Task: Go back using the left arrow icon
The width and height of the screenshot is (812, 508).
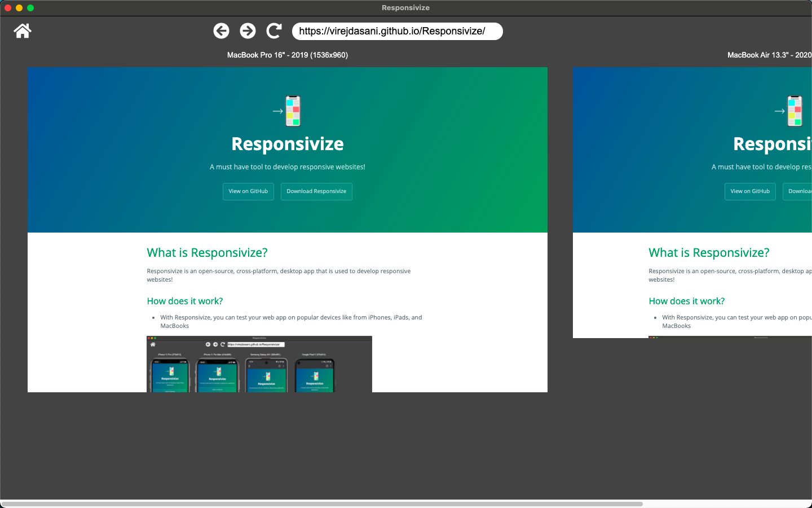Action: click(x=221, y=31)
